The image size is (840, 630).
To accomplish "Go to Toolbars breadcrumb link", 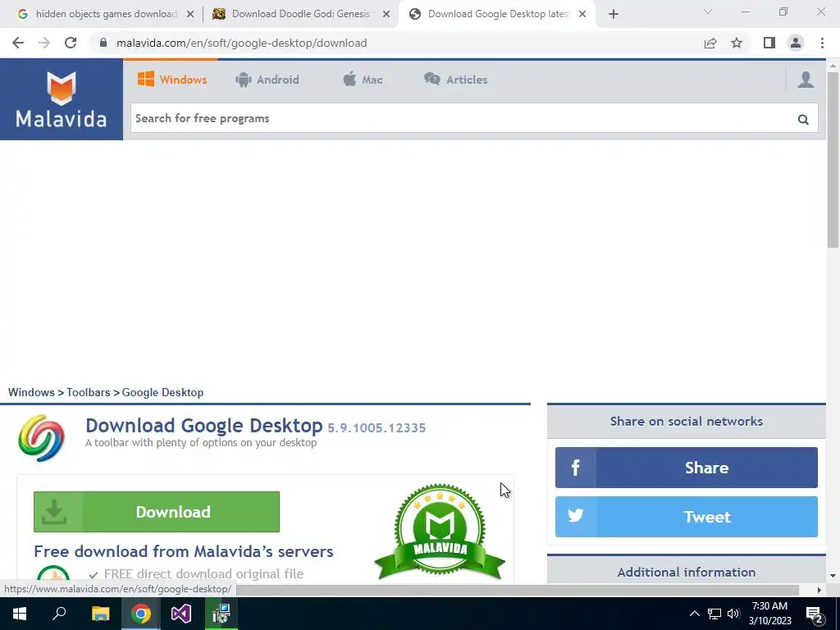I will point(89,392).
